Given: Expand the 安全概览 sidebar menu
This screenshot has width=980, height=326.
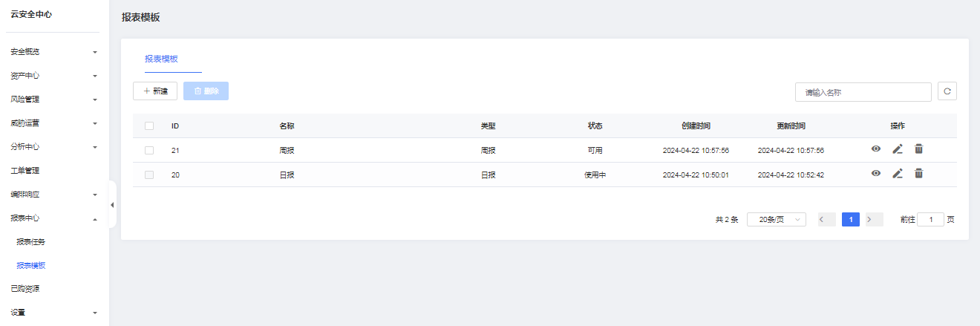Looking at the screenshot, I should point(53,52).
